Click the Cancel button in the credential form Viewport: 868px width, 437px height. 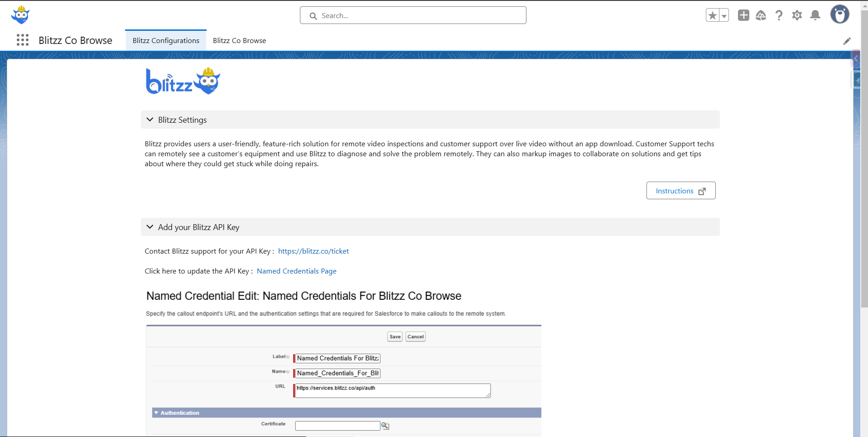pyautogui.click(x=415, y=336)
